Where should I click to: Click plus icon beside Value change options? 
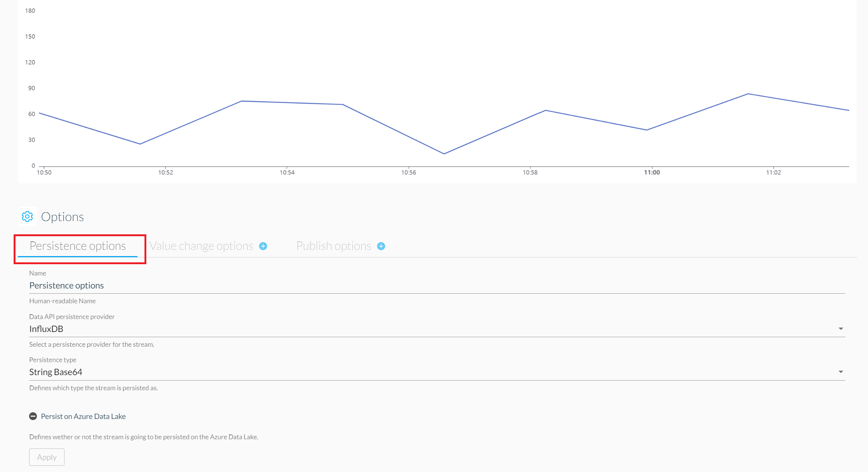[x=263, y=246]
